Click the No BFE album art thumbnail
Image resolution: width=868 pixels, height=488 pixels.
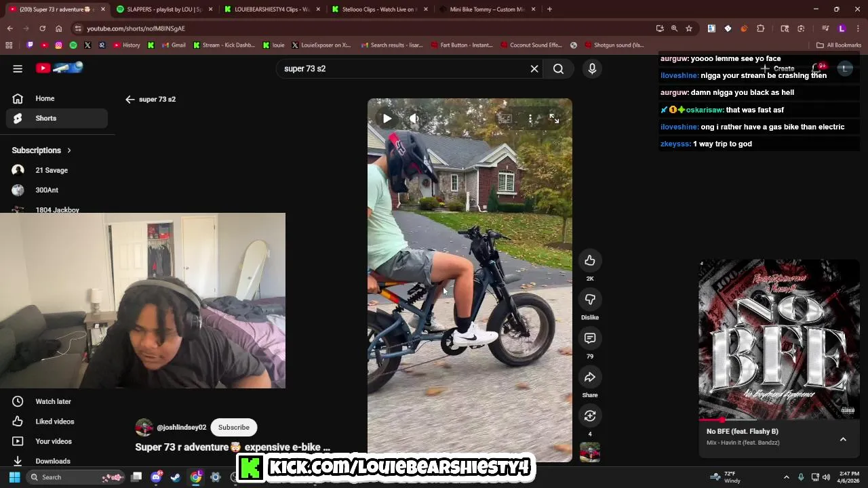[779, 340]
